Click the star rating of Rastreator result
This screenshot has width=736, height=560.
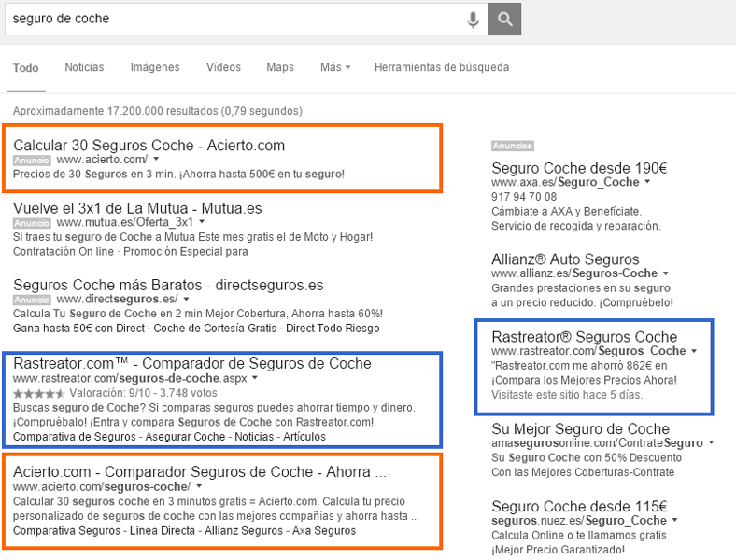coord(39,394)
